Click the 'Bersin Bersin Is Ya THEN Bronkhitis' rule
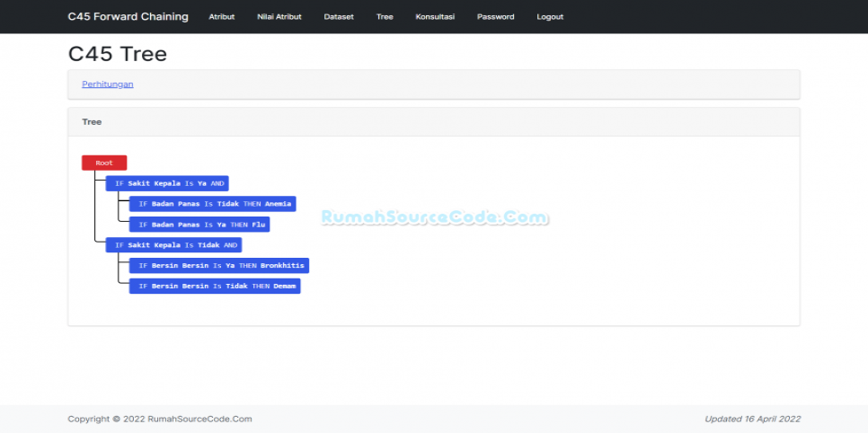Image resolution: width=868 pixels, height=433 pixels. click(x=219, y=266)
